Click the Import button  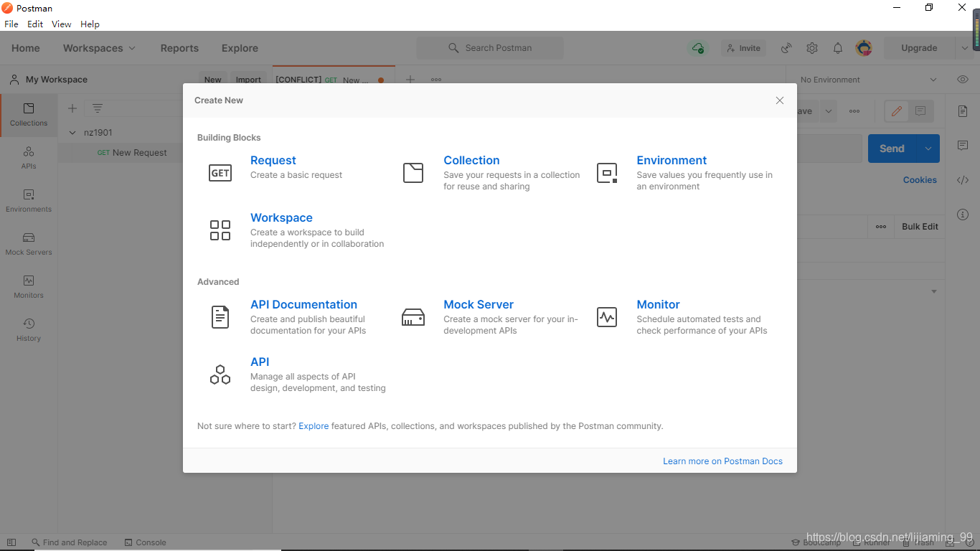click(248, 80)
